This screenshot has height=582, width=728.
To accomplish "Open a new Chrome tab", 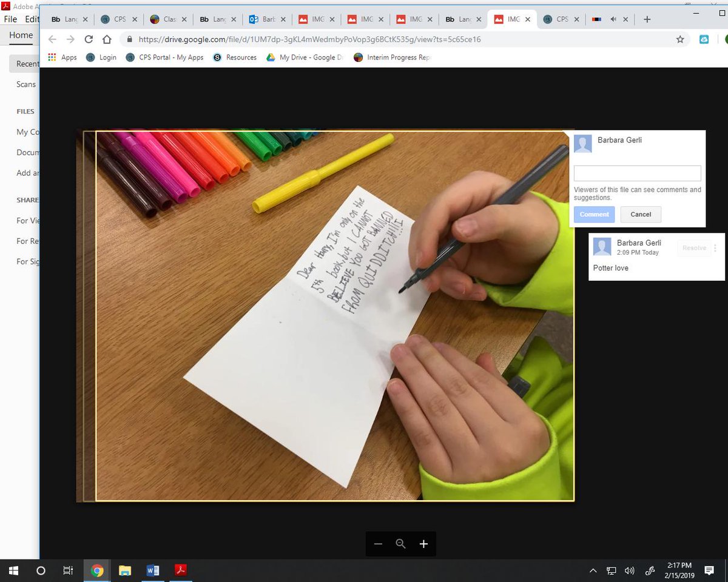I will 647,19.
